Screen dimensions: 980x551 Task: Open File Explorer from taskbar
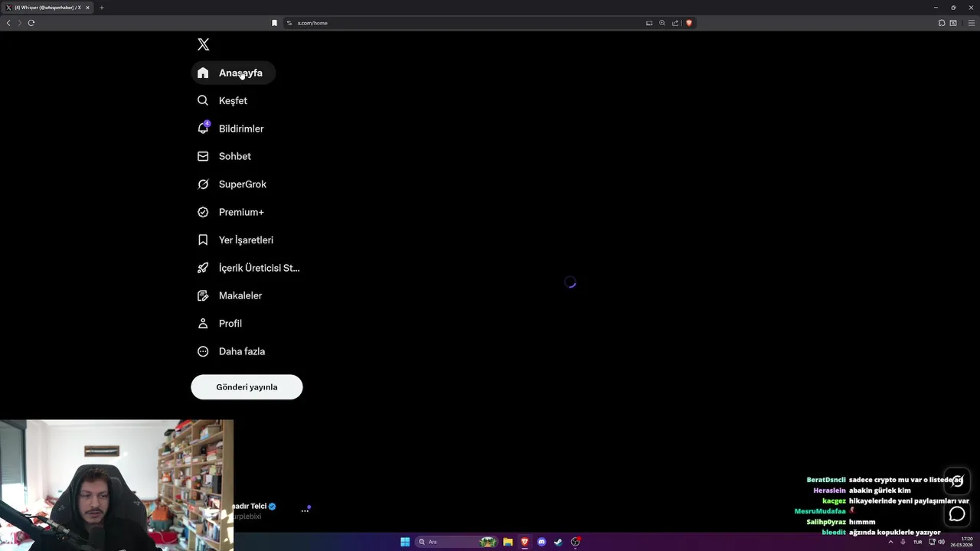(x=508, y=542)
